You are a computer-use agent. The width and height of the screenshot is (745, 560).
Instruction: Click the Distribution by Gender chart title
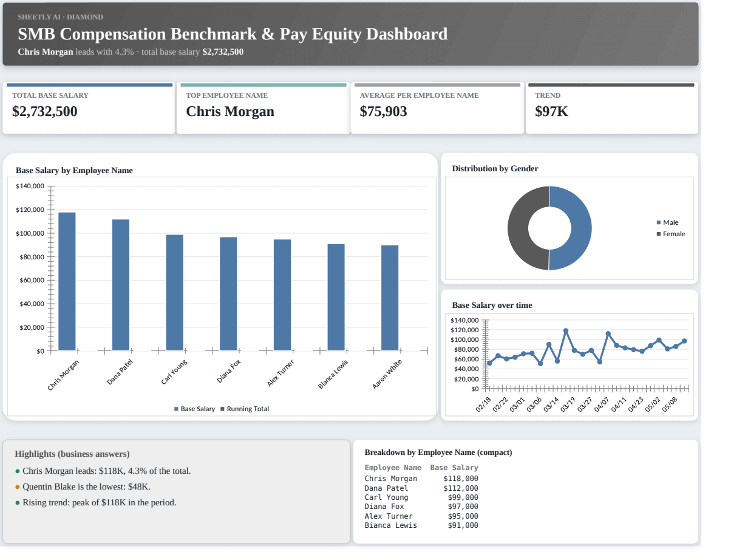[x=495, y=168]
